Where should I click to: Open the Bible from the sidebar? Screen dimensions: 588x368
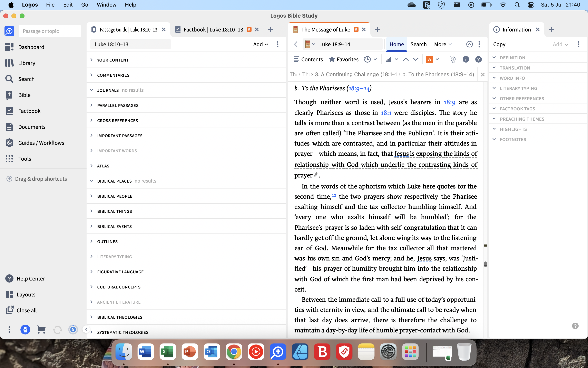pos(18,95)
